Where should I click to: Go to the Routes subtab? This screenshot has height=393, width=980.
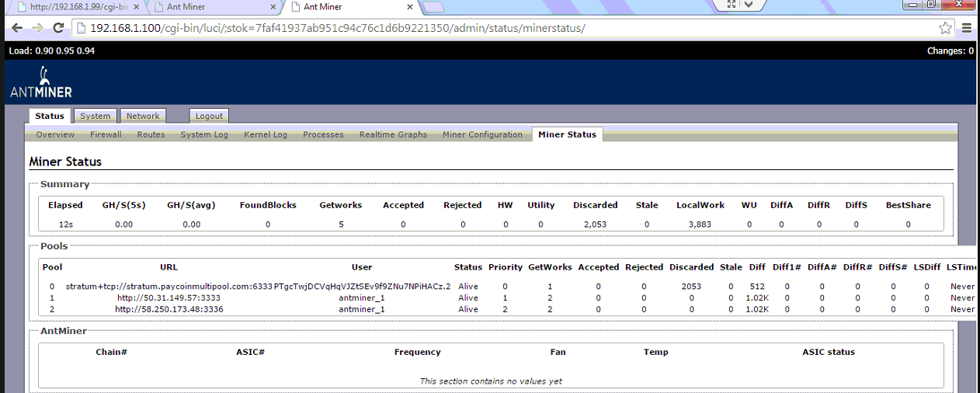click(x=151, y=134)
